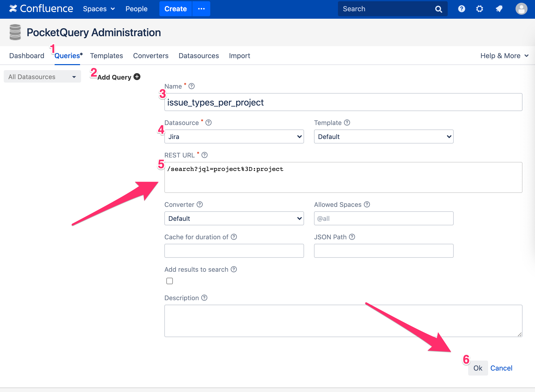Open the help question mark menu
Image resolution: width=535 pixels, height=392 pixels.
pyautogui.click(x=461, y=9)
